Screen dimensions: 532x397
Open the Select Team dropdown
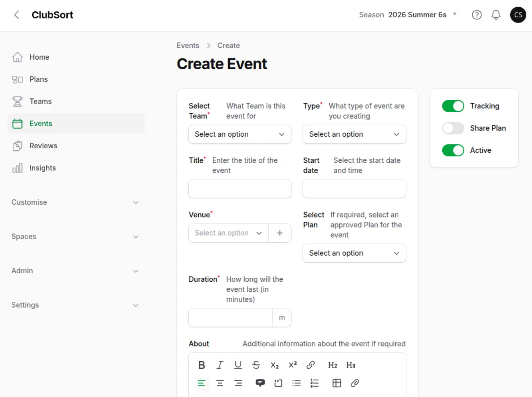240,134
